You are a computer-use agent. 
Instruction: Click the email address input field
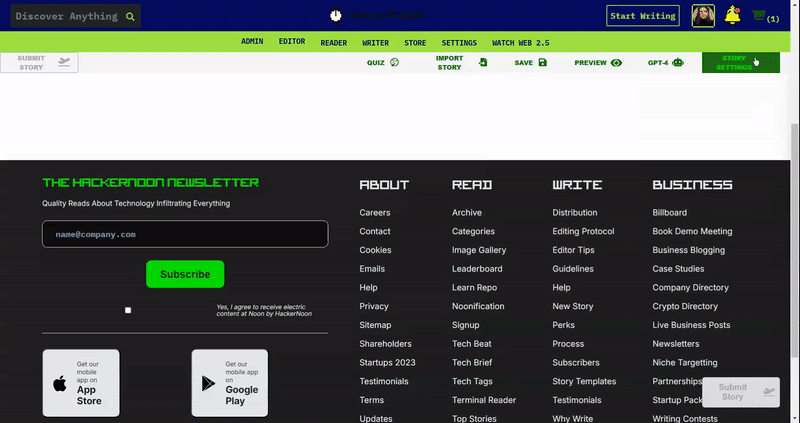click(185, 234)
